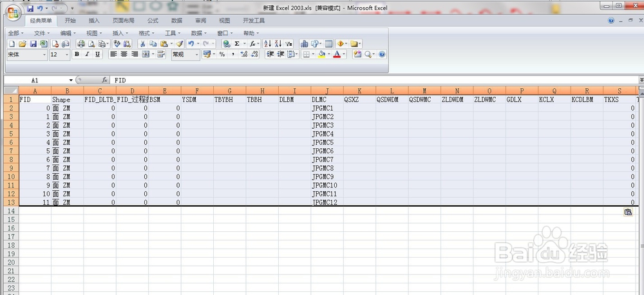Click the New blank workbook icon
This screenshot has height=295, width=644.
point(12,44)
